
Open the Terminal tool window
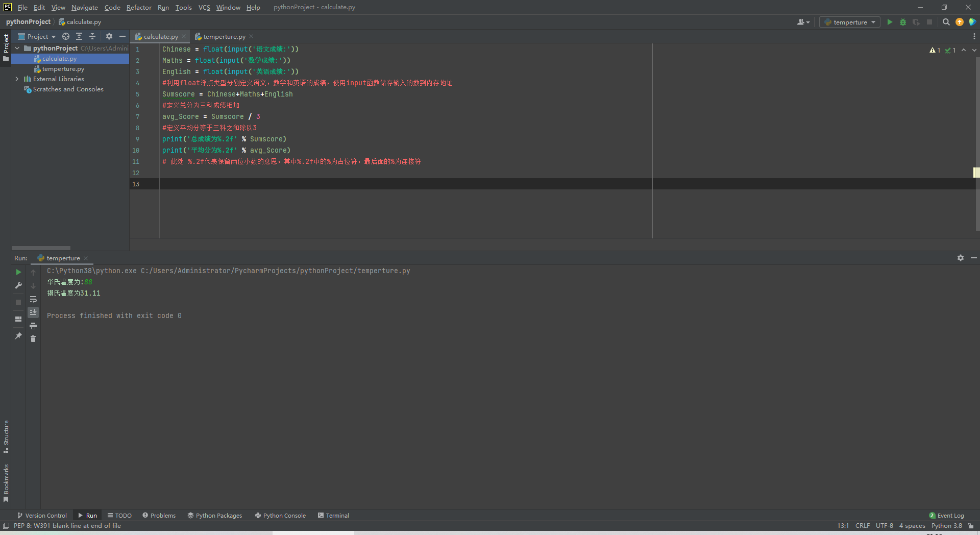[333, 515]
